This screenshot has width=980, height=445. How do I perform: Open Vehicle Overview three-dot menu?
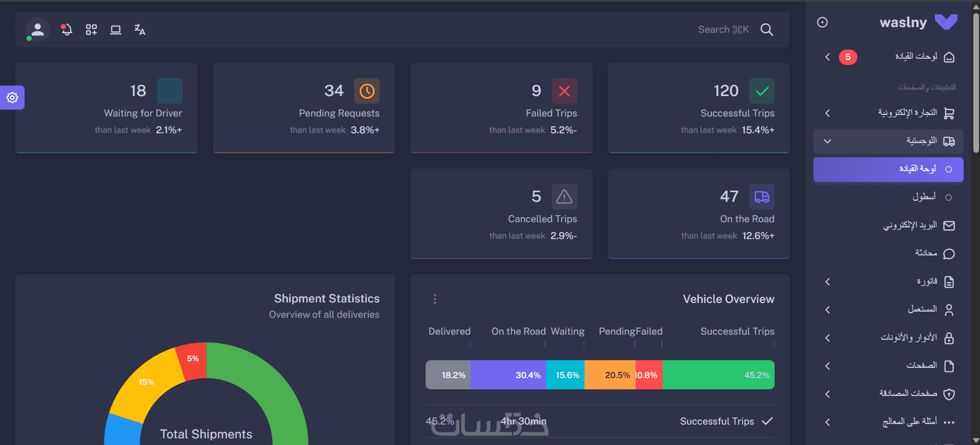point(435,299)
